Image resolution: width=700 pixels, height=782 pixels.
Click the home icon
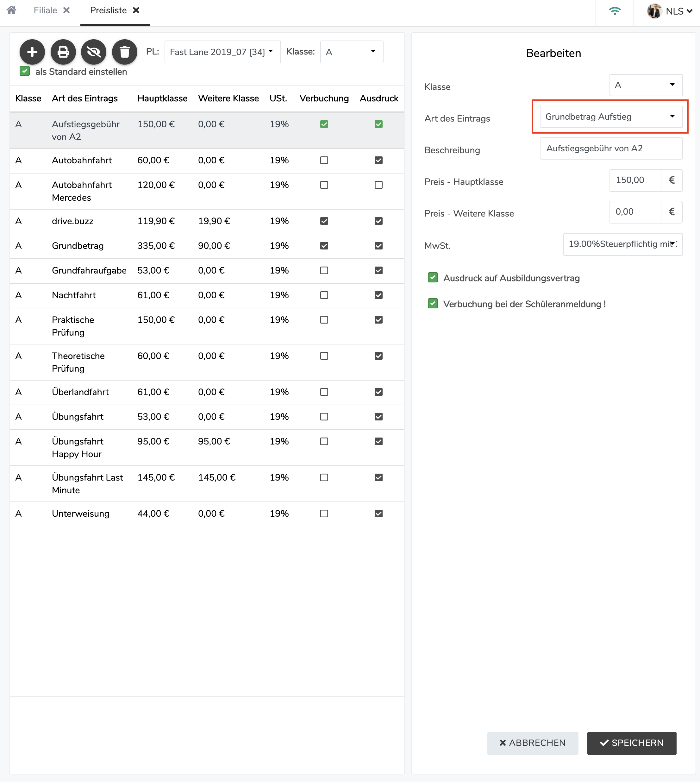click(x=11, y=10)
